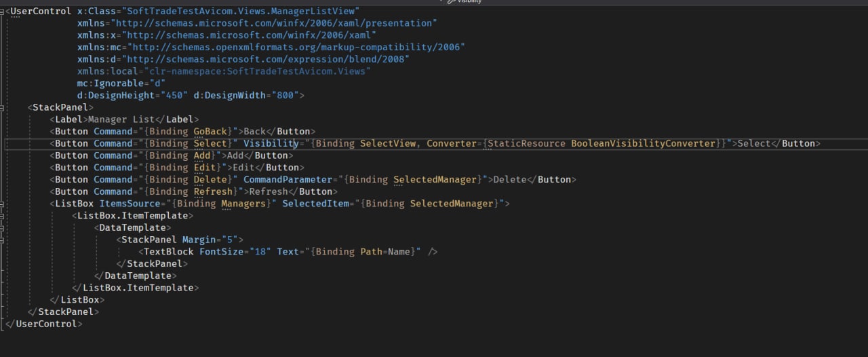Click the Back button content text
The image size is (868, 357).
(255, 132)
